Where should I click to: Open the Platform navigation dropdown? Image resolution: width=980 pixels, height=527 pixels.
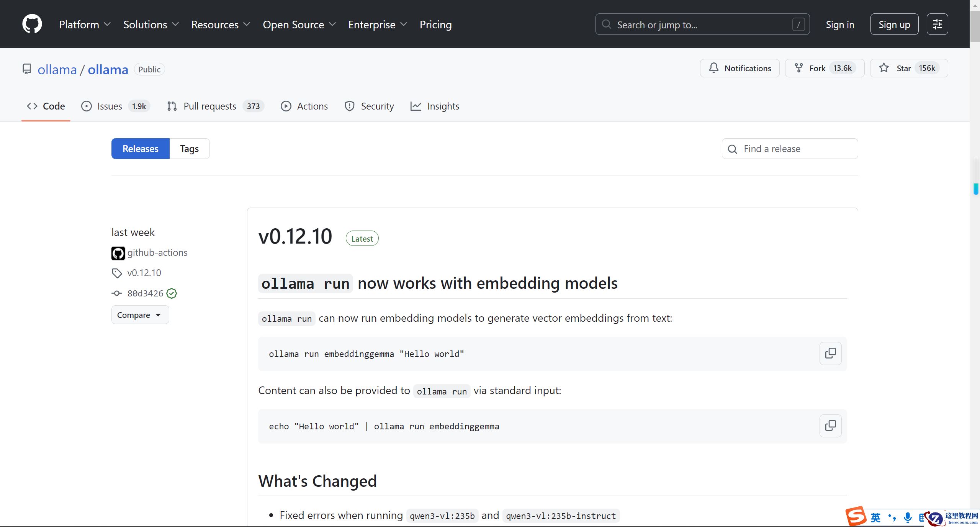point(85,25)
